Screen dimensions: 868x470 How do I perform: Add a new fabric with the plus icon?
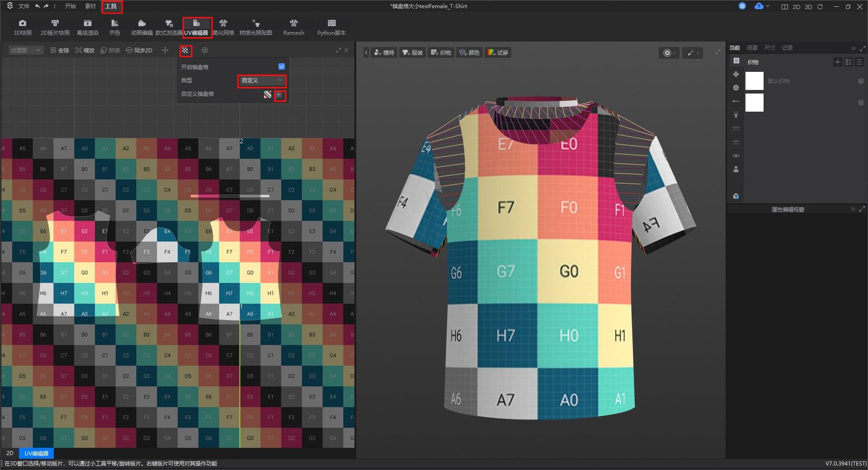pyautogui.click(x=837, y=62)
